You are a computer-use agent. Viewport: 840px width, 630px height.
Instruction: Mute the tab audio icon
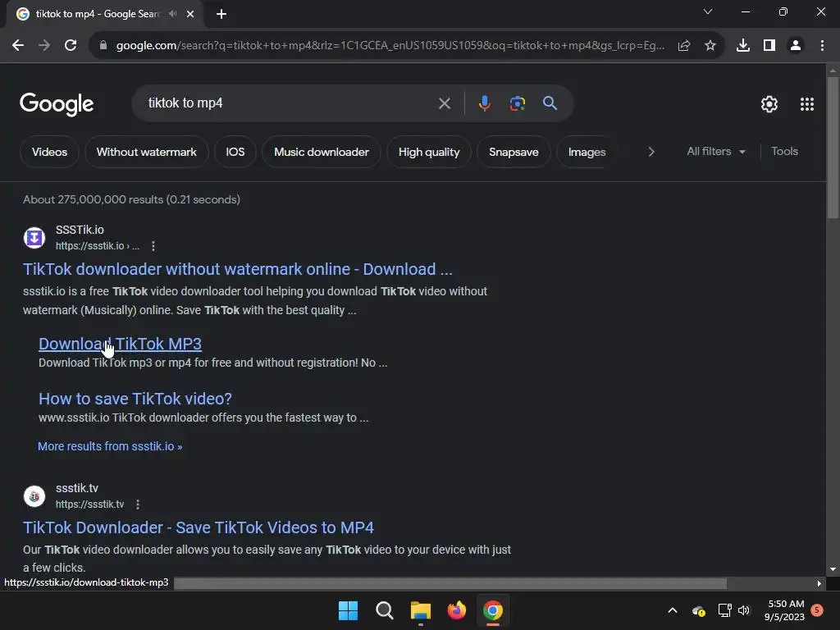(172, 14)
